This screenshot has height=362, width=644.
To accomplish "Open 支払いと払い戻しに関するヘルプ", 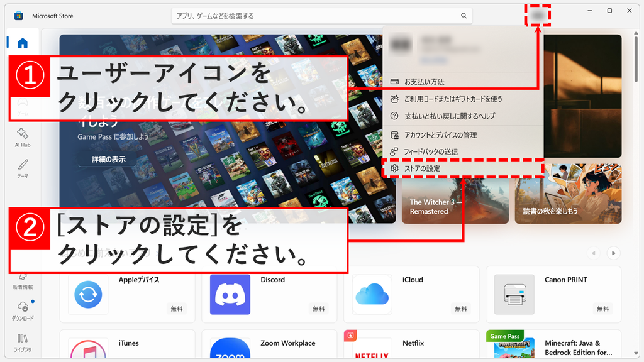I will (463, 116).
